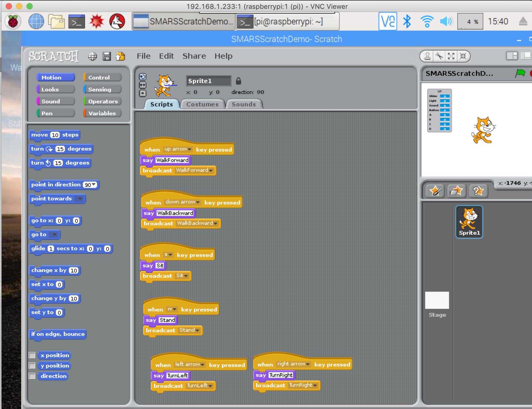Click the Slider sensor bar on stage board

pyautogui.click(x=445, y=96)
